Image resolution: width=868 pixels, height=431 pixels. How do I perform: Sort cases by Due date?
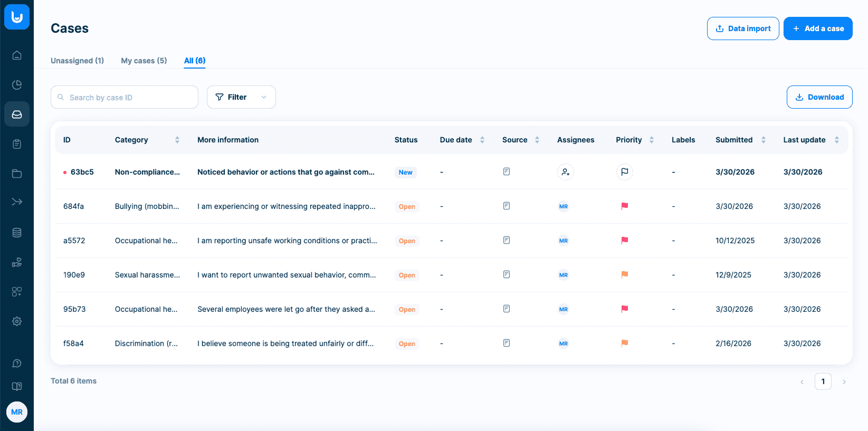point(482,140)
